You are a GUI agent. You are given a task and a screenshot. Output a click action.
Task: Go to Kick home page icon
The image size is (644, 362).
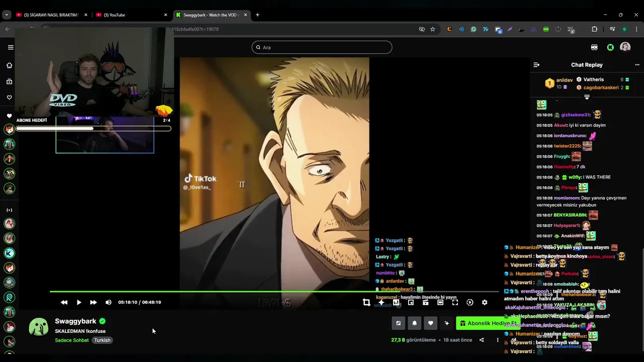[x=9, y=65]
